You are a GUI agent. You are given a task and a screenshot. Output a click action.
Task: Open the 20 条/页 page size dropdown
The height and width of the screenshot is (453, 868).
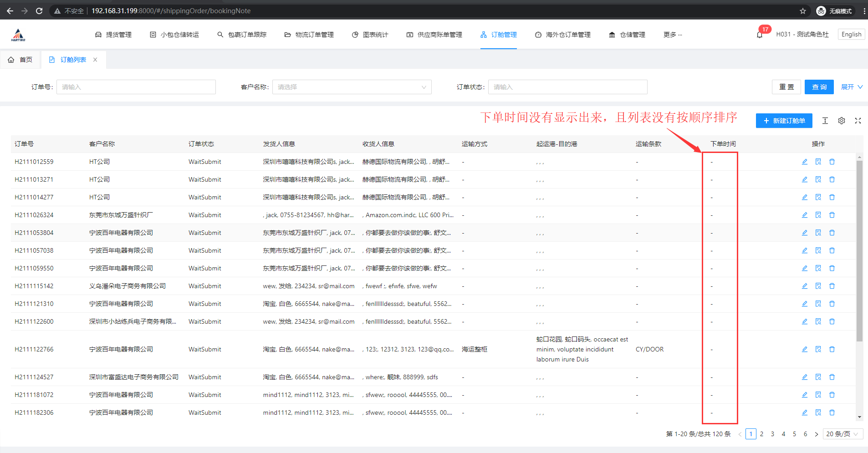click(842, 434)
